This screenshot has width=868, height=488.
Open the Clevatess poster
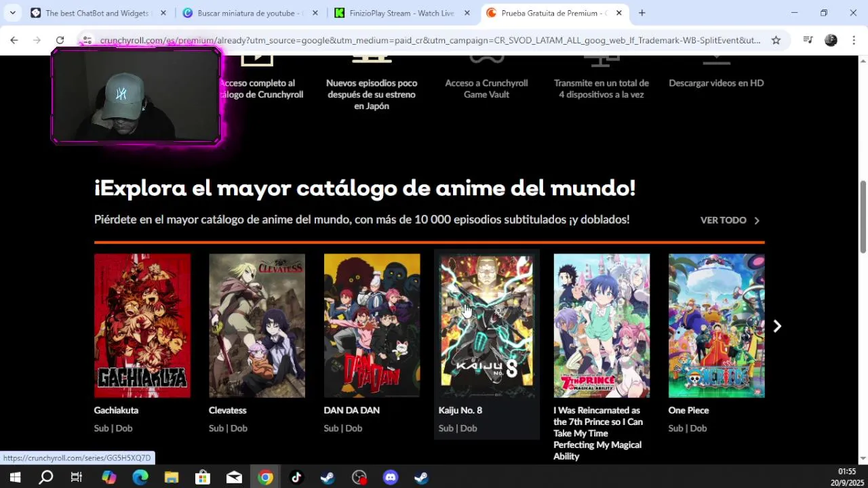[x=257, y=325]
